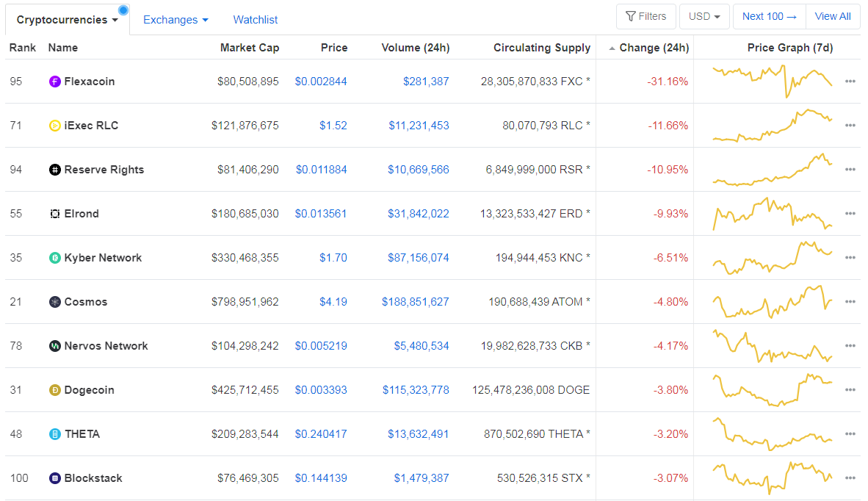Open Kyber Network 7-day price graph
Viewport: 868px width, 501px height.
[773, 257]
